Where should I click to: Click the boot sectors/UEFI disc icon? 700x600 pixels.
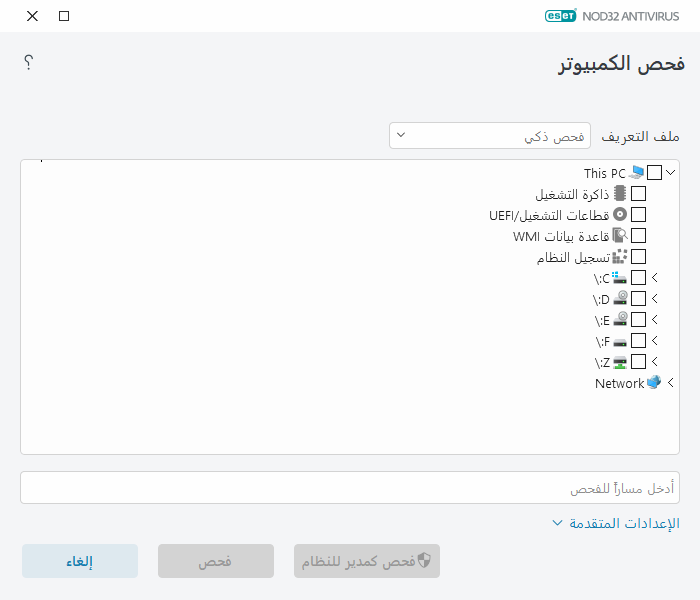click(620, 214)
